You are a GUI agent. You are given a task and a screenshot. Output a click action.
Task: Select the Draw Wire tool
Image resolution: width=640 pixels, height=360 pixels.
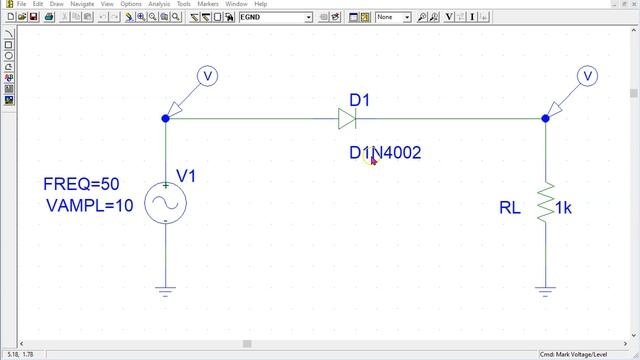(194, 17)
